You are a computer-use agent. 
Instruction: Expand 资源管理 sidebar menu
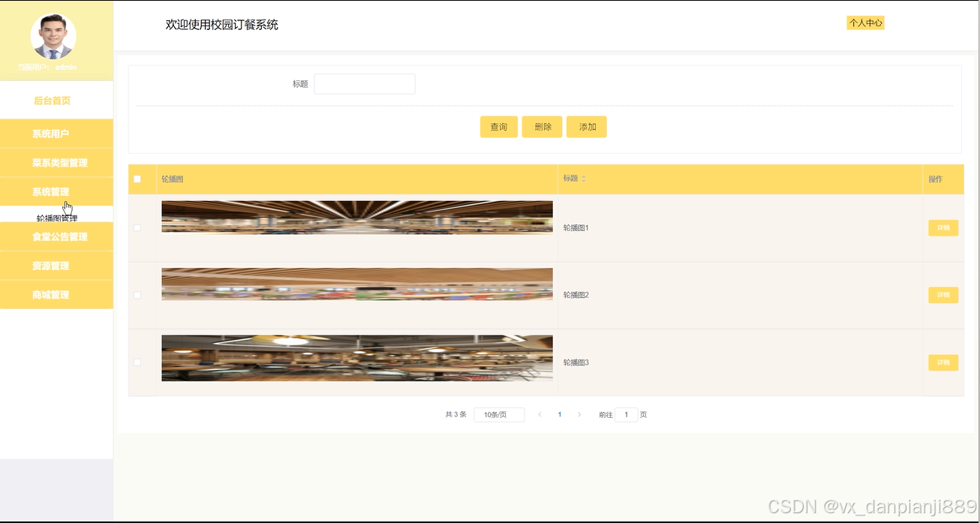point(56,266)
